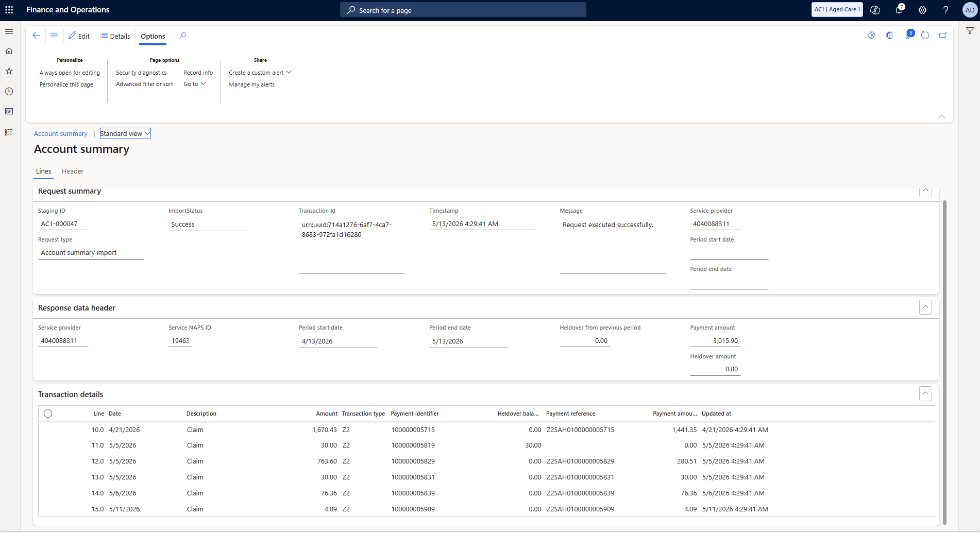The height and width of the screenshot is (533, 980).
Task: Click the 5/11/2026 date cell in line 15
Action: tap(124, 509)
